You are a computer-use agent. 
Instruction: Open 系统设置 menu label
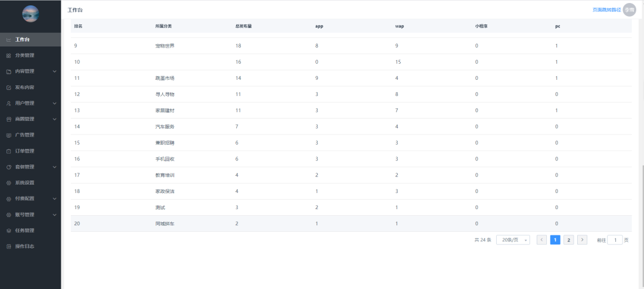[x=24, y=183]
